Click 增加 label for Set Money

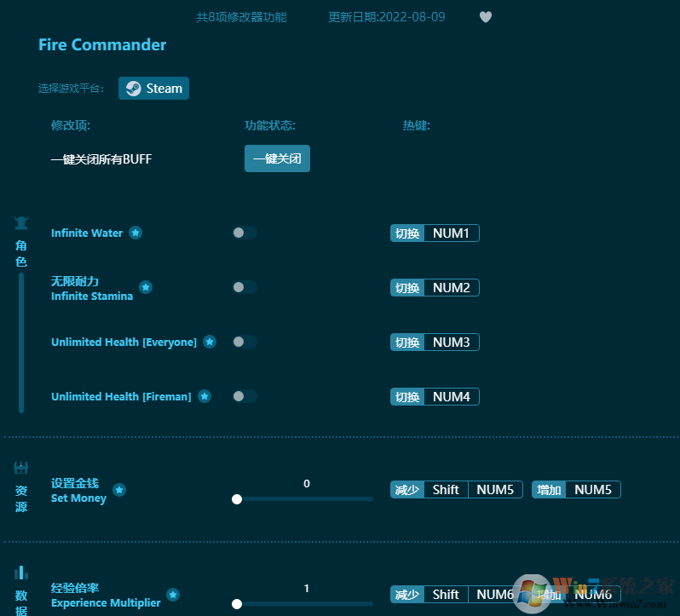pyautogui.click(x=549, y=490)
